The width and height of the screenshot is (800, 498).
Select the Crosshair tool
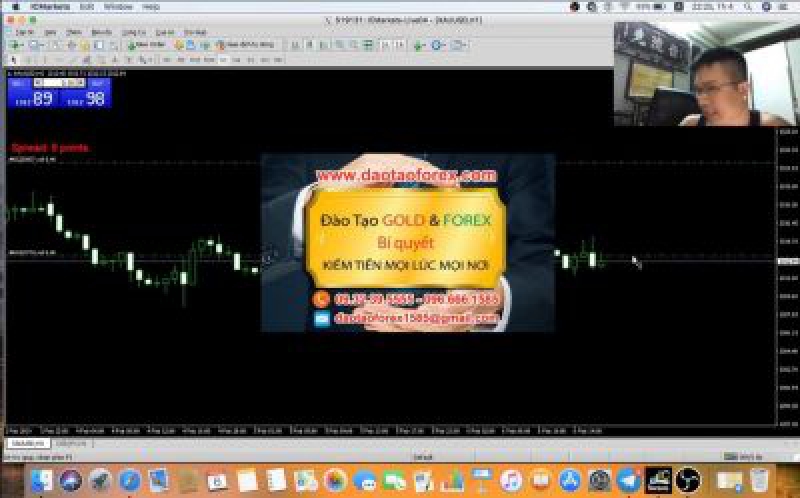[28, 60]
